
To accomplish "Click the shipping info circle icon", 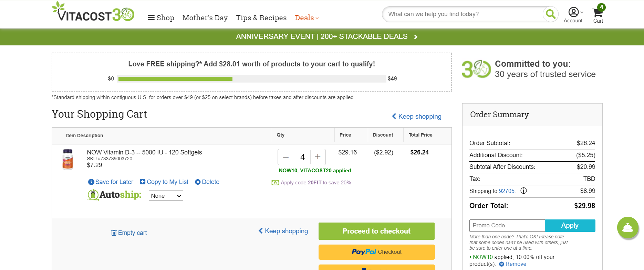I will (523, 191).
